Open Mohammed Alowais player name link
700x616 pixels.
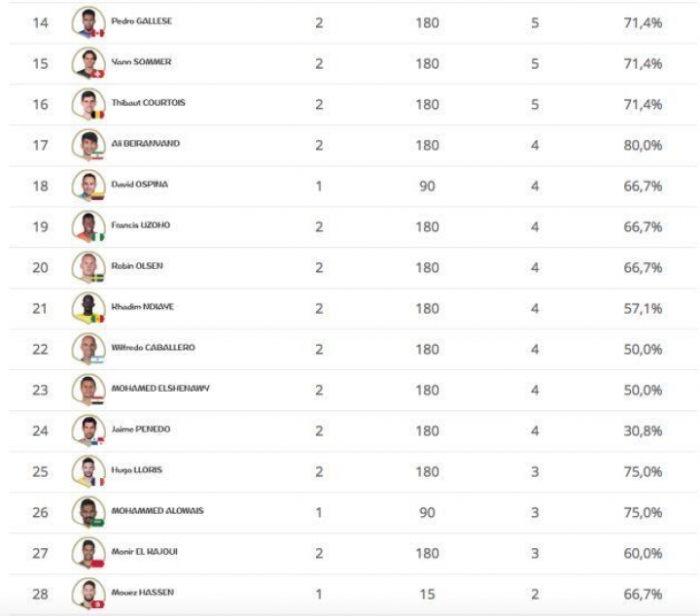point(157,510)
